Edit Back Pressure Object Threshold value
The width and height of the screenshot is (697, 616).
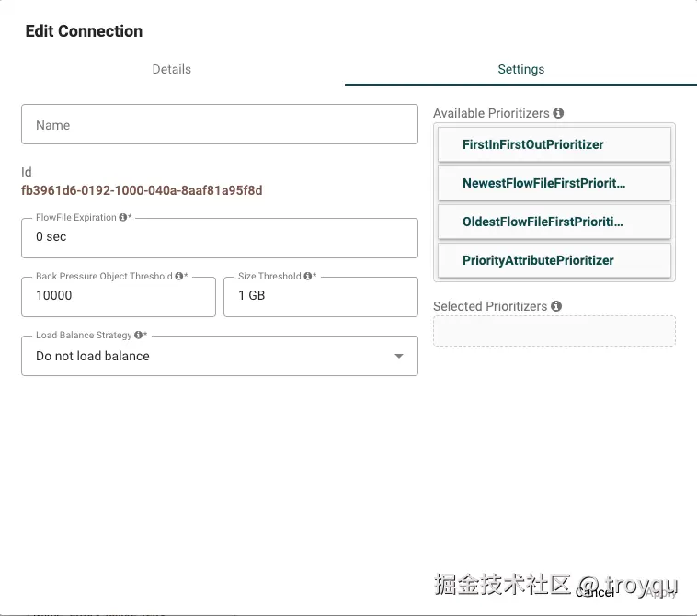[x=119, y=296]
